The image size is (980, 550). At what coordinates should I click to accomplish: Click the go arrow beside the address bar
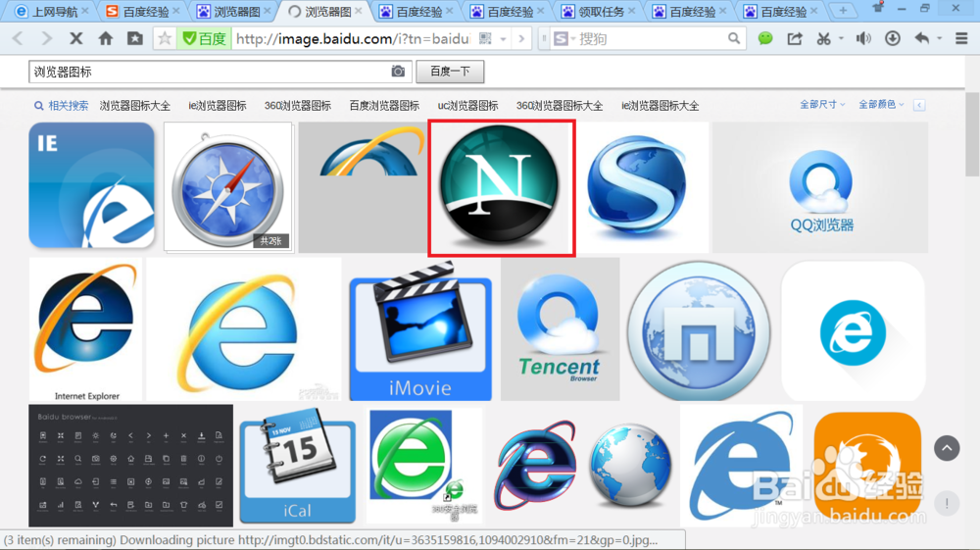[x=521, y=39]
